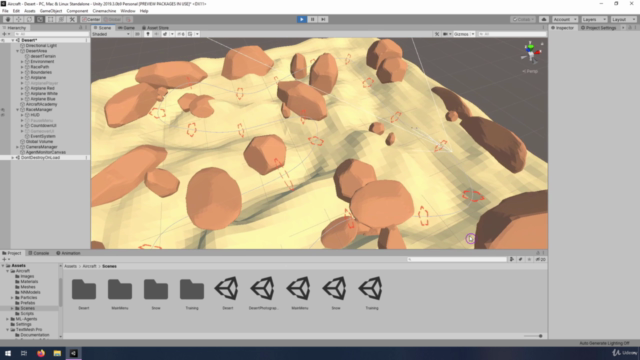Viewport: 640px width, 360px height.
Task: Switch to the Project Settings tab
Action: point(598,28)
